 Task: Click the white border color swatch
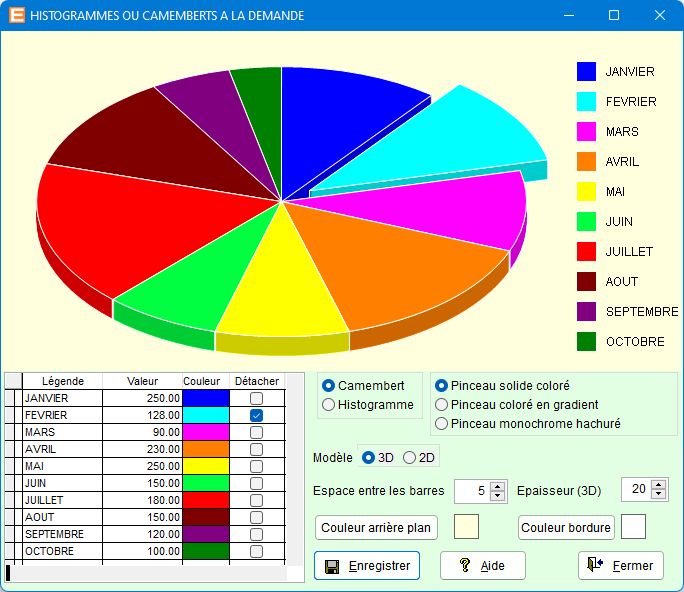tap(634, 527)
